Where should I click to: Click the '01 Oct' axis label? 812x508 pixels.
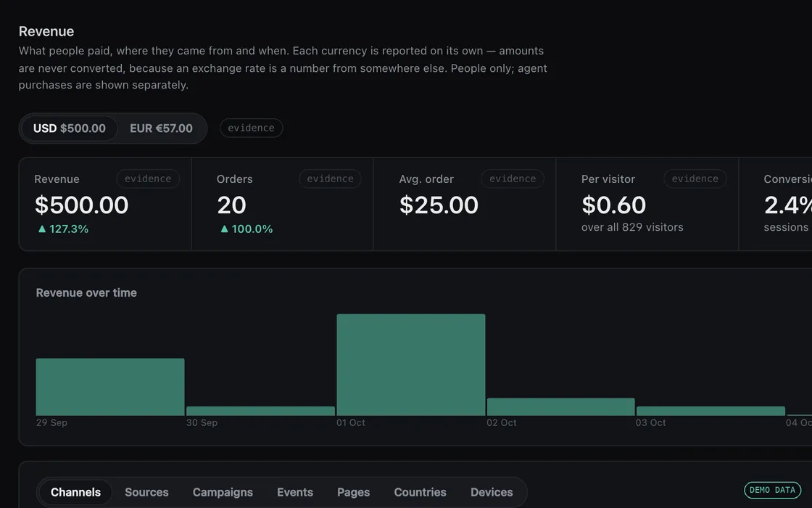point(351,422)
